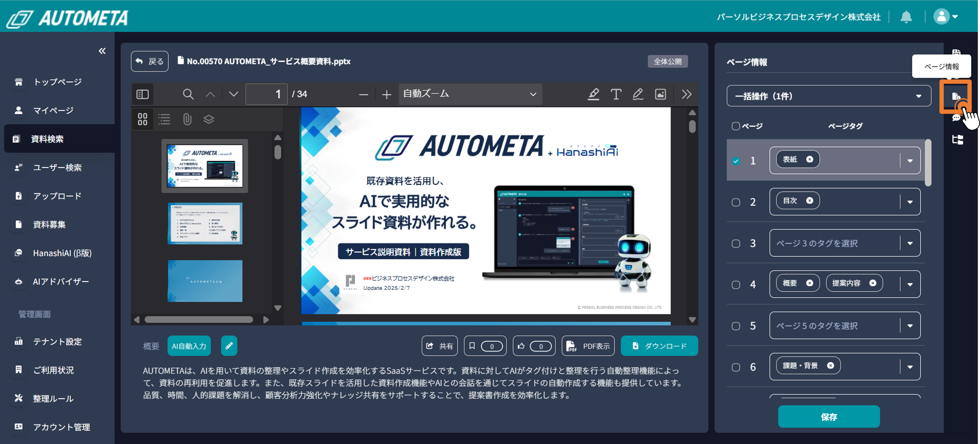Remove the 表紙 tag from page 1
The image size is (980, 444).
(x=810, y=159)
